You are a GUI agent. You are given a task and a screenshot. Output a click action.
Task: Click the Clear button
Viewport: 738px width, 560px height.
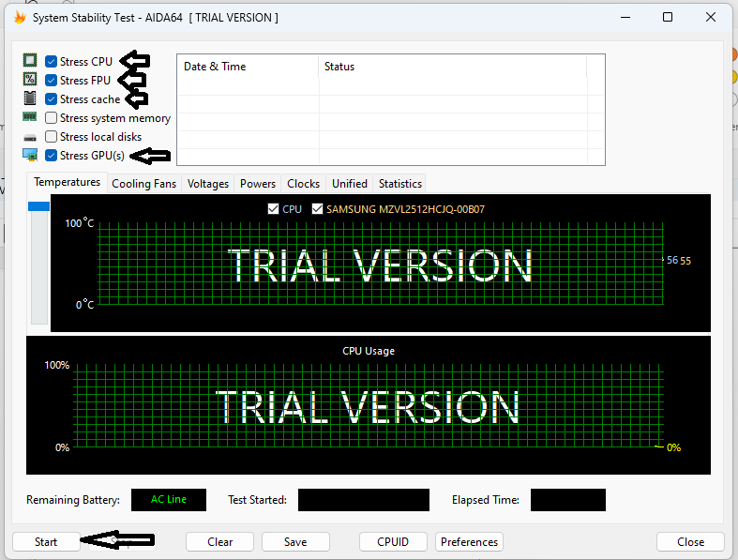(x=219, y=541)
